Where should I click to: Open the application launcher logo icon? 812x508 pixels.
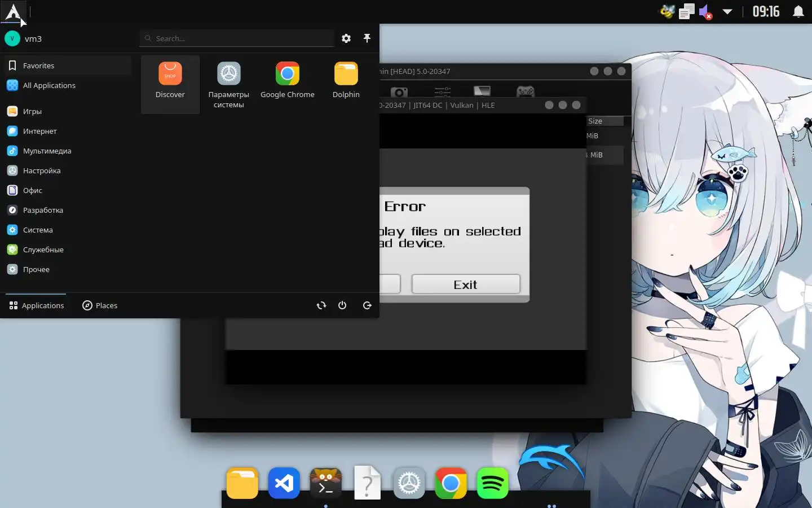13,11
